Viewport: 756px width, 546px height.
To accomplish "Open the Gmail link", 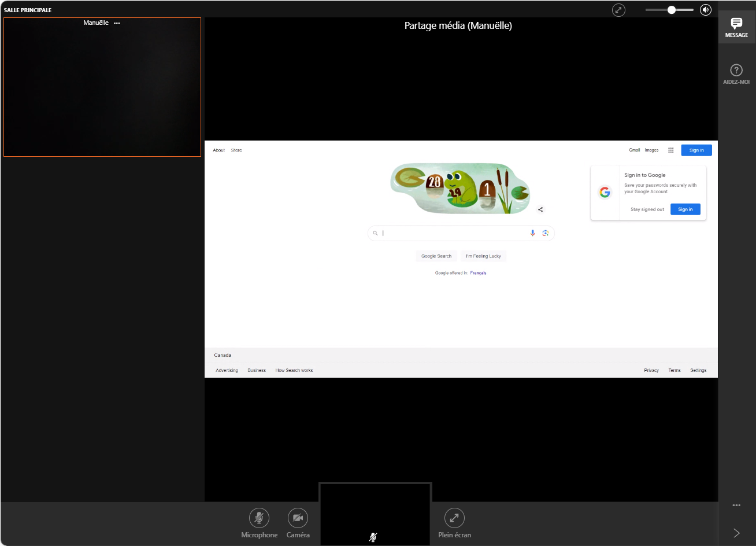I will (x=635, y=150).
